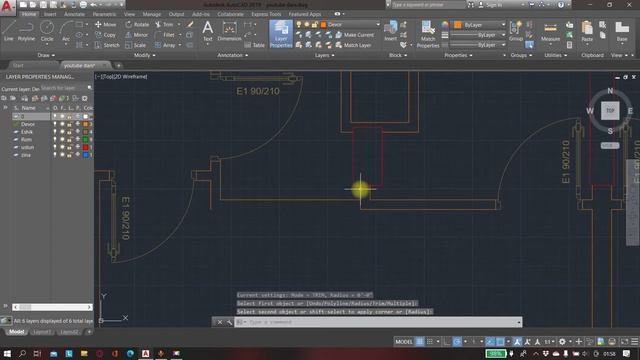The image size is (640, 360).
Task: Select the Line tool
Action: (9, 31)
